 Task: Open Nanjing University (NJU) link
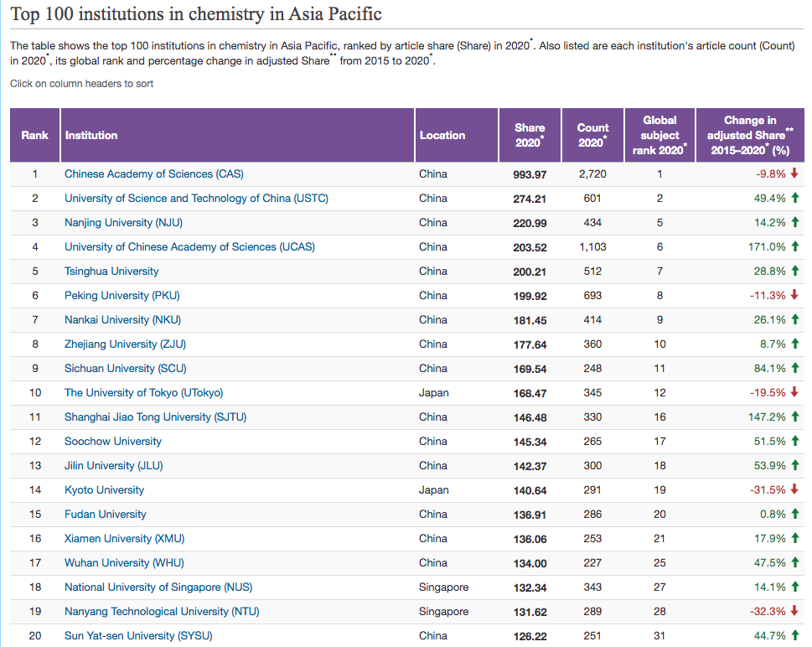123,223
